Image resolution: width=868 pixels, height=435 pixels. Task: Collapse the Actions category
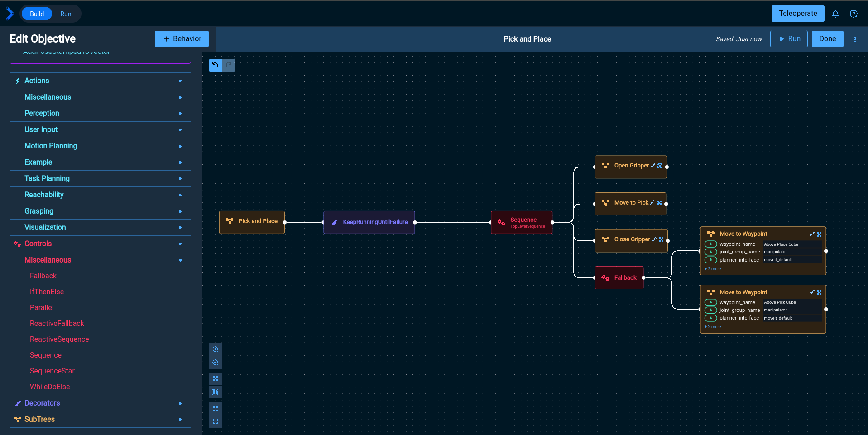pyautogui.click(x=100, y=81)
